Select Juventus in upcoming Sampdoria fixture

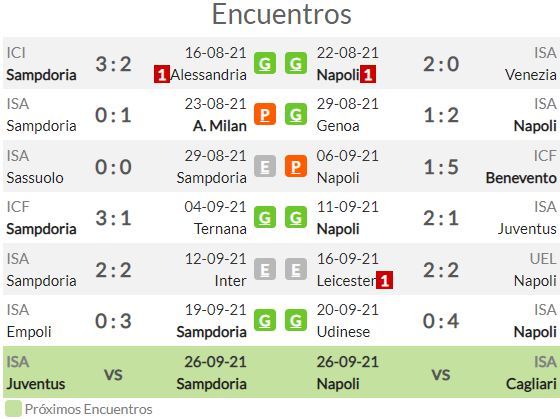coord(36,384)
